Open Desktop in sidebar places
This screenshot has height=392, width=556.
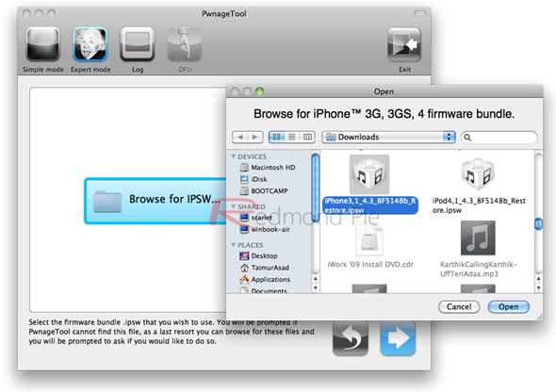pyautogui.click(x=258, y=255)
